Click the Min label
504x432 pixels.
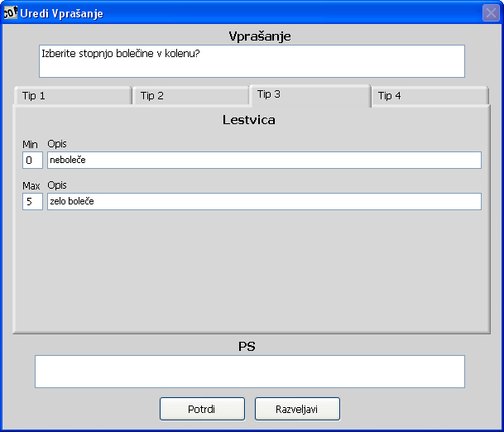pos(30,145)
